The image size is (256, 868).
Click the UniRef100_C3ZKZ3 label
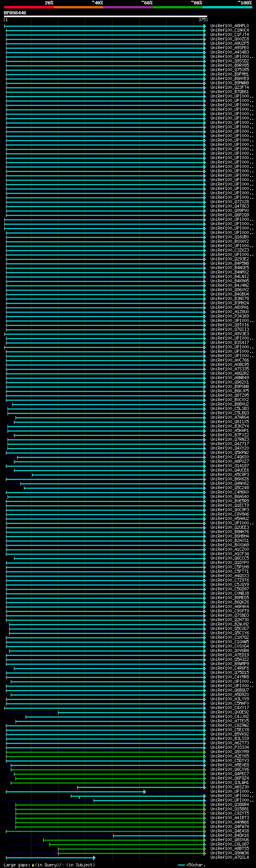click(x=230, y=250)
